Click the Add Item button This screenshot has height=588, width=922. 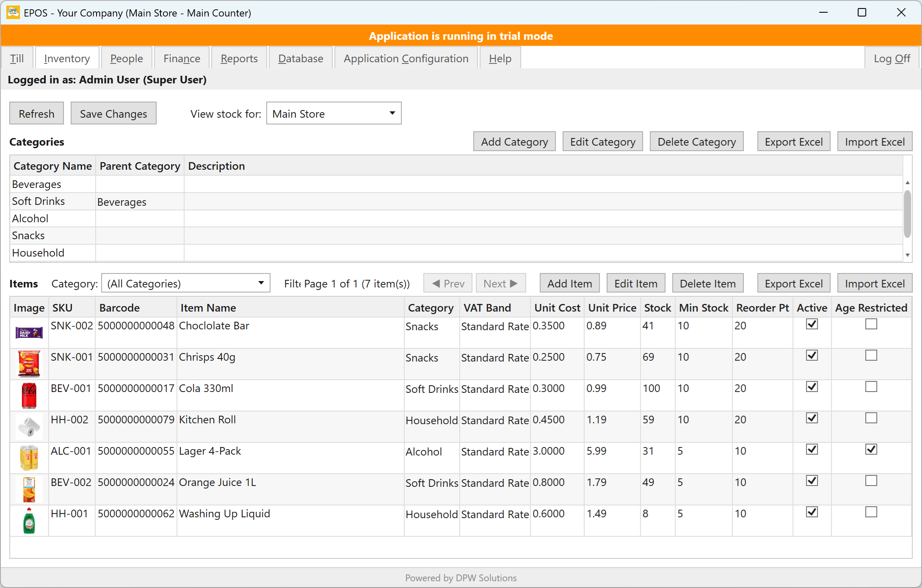pos(569,283)
